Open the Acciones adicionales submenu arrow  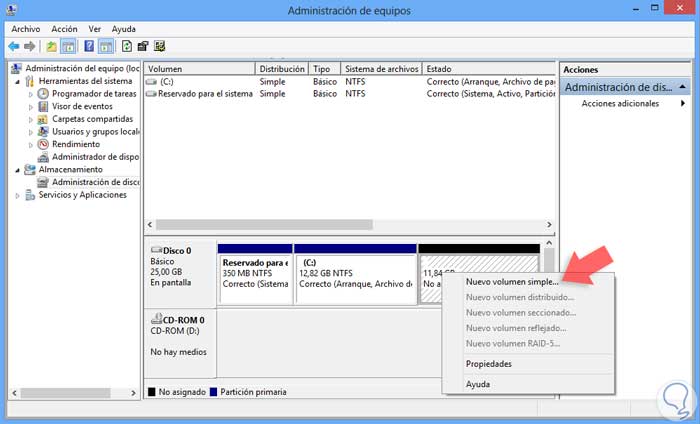point(683,104)
